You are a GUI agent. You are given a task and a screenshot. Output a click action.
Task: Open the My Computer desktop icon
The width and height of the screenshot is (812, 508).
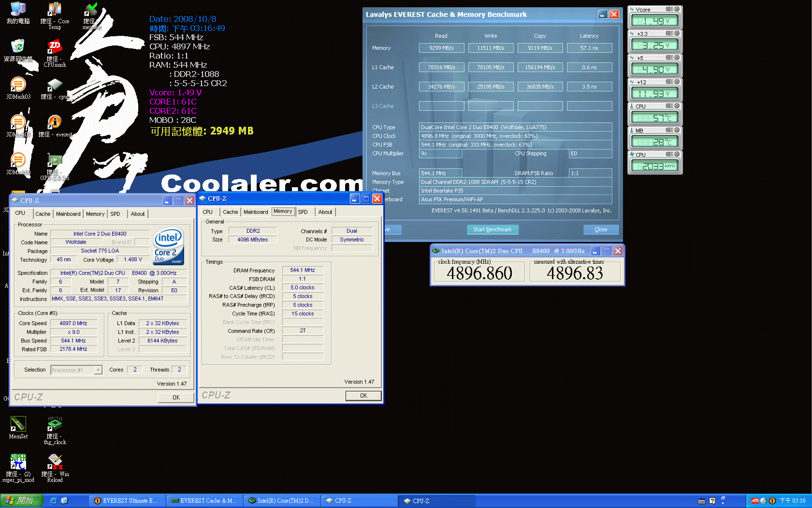point(18,13)
